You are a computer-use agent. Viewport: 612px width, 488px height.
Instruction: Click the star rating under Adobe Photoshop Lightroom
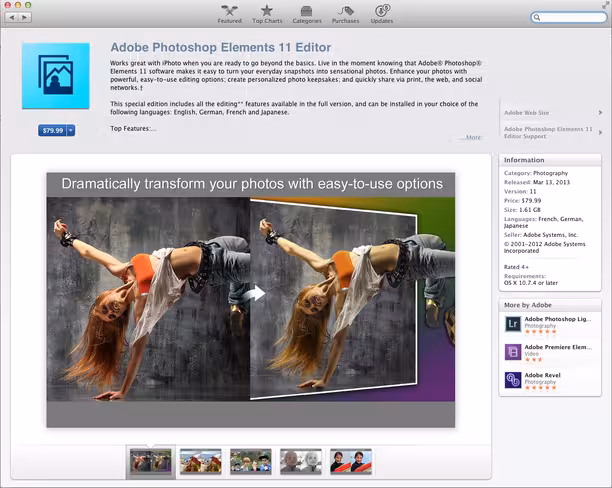541,332
